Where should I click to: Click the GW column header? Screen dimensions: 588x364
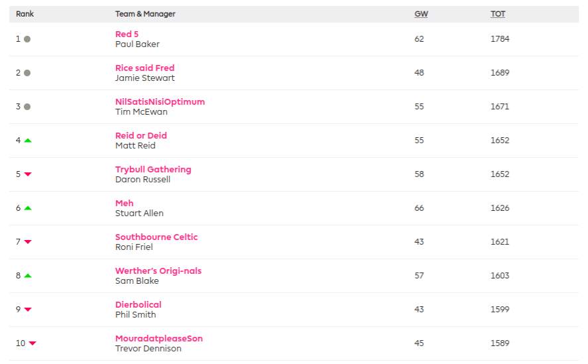click(x=421, y=14)
